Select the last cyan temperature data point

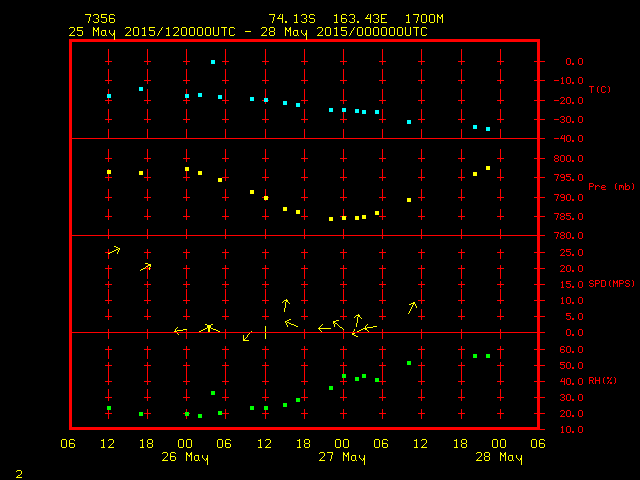click(488, 129)
